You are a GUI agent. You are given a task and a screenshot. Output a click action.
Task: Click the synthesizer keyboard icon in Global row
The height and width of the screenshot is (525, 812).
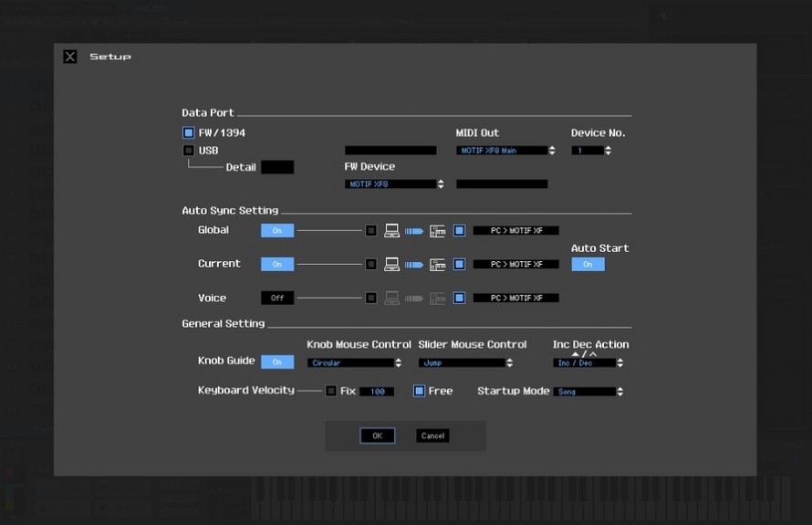coord(438,231)
